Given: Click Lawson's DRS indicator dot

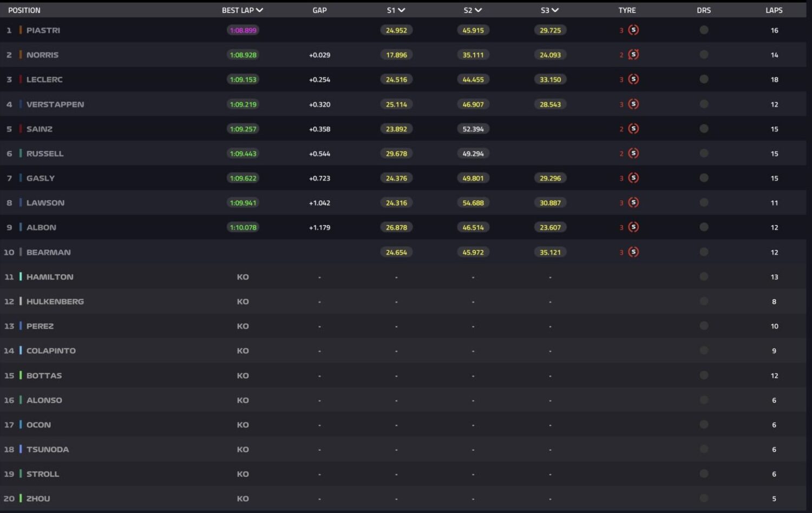Looking at the screenshot, I should coord(704,202).
